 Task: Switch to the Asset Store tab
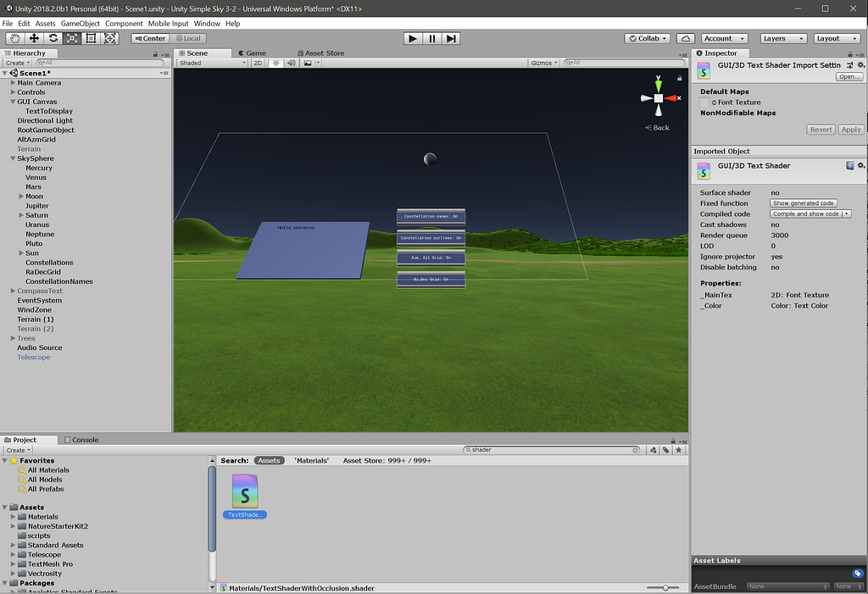(x=321, y=53)
